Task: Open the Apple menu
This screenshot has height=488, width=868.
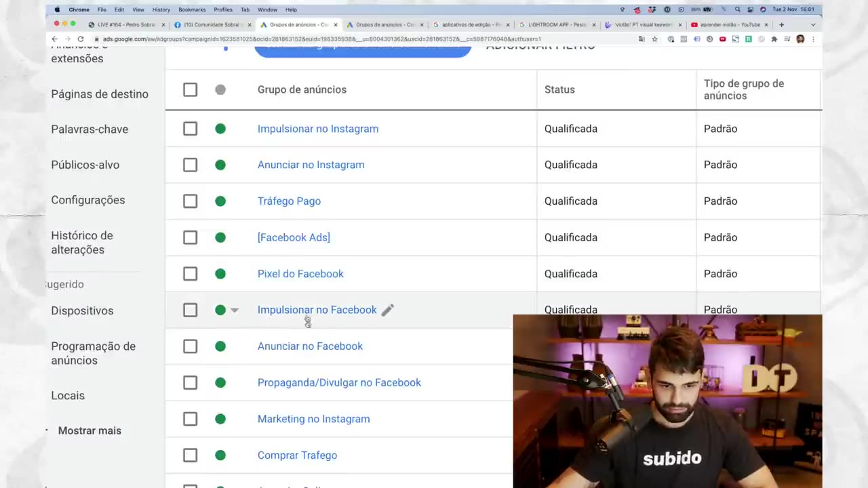Action: pyautogui.click(x=57, y=9)
